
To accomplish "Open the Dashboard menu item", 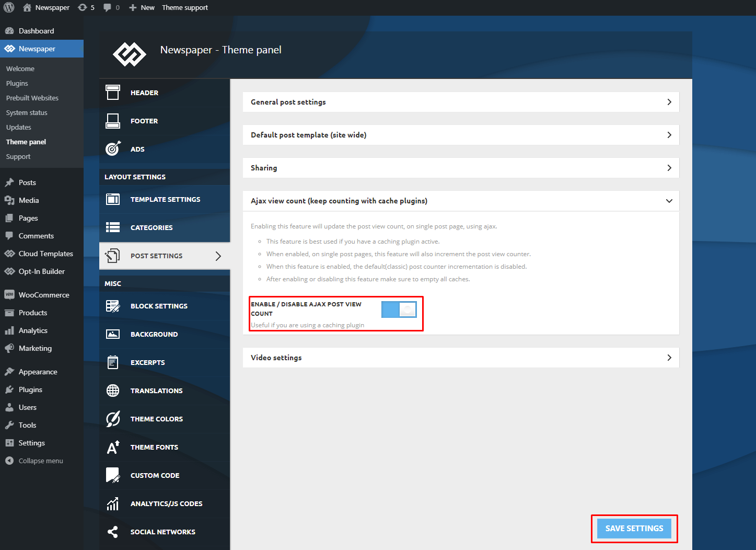I will (42, 31).
